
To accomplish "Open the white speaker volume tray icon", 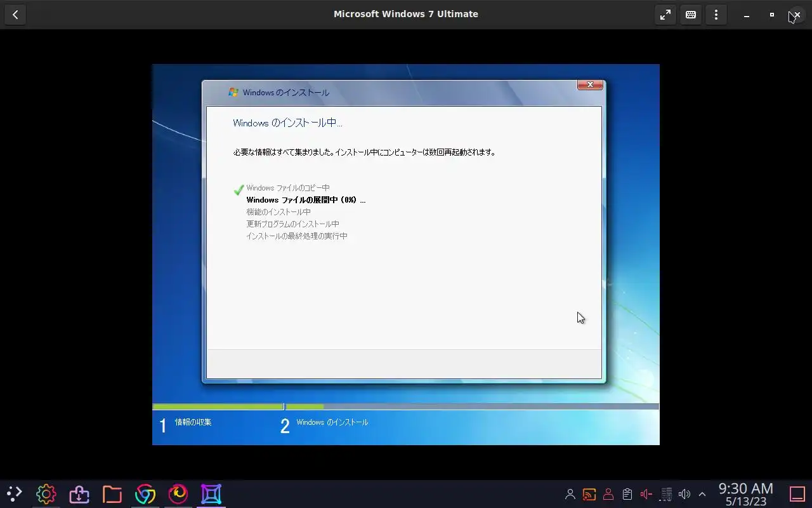I will point(684,494).
